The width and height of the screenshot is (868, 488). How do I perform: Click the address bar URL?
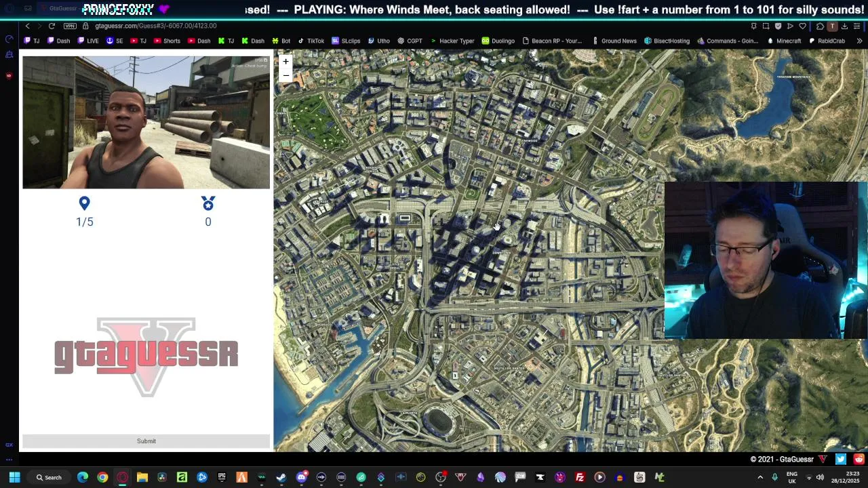pos(156,26)
